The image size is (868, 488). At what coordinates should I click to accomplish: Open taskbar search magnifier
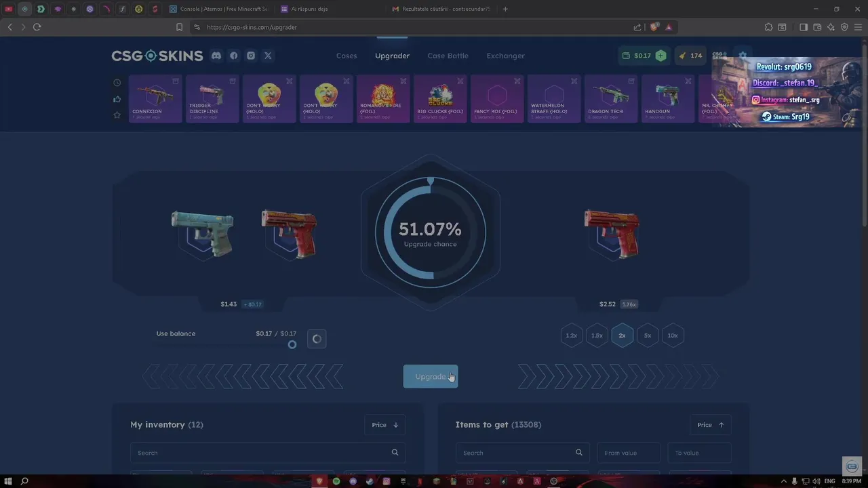click(x=24, y=481)
